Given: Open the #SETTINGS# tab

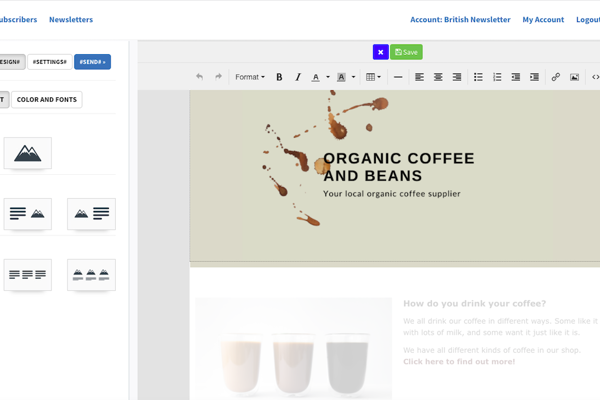Looking at the screenshot, I should pos(49,62).
